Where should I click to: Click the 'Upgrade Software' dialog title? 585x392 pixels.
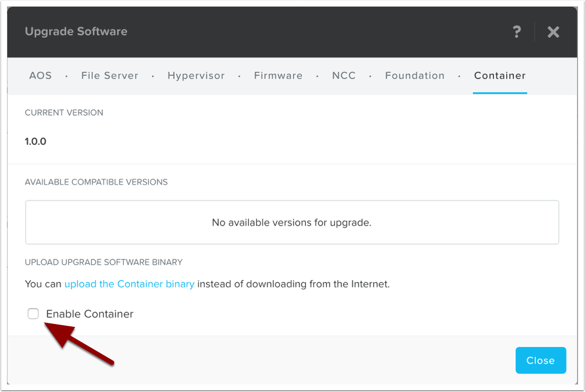click(x=76, y=31)
